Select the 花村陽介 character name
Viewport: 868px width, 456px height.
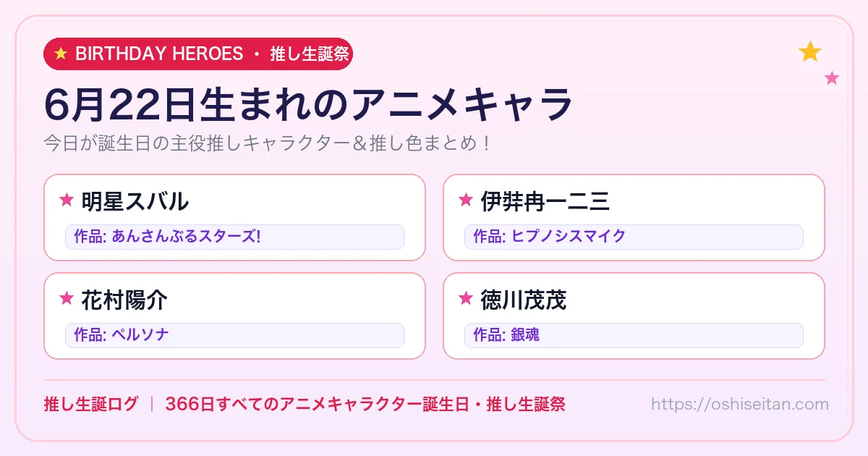[124, 299]
